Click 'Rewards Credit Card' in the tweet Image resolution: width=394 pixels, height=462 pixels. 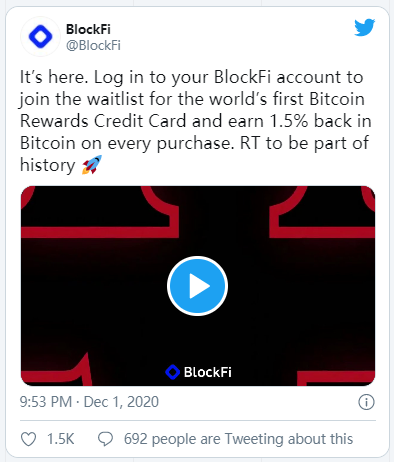[x=103, y=121]
